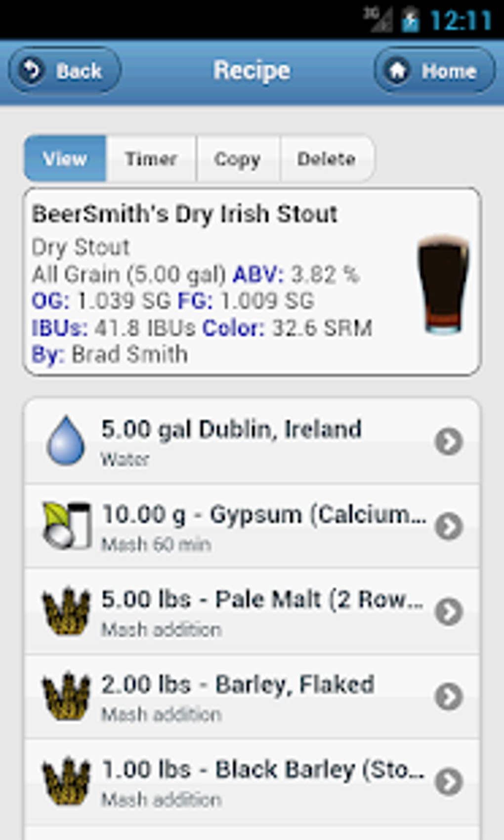
Task: Tap the water drop icon
Action: click(65, 441)
